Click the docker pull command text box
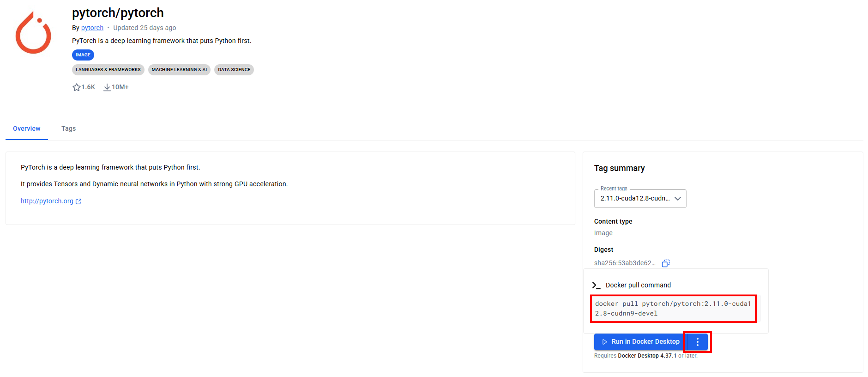Viewport: 868px width, 377px height. 673,308
